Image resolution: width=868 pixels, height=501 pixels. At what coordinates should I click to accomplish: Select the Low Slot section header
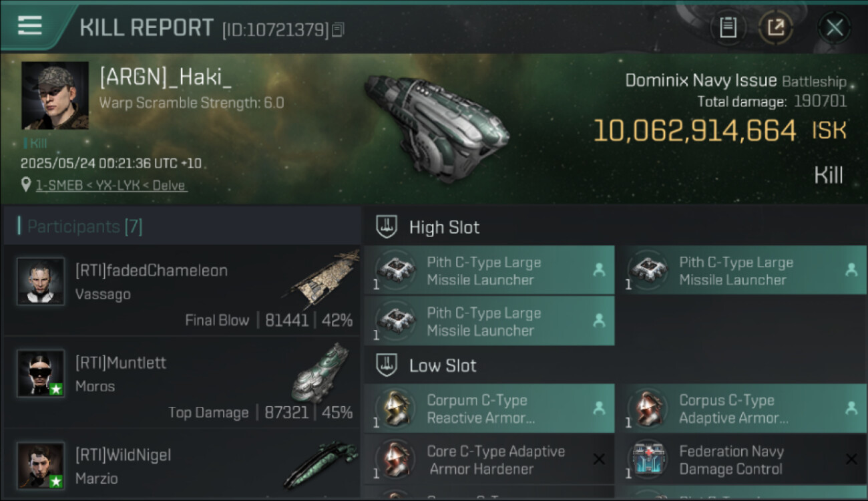point(443,365)
